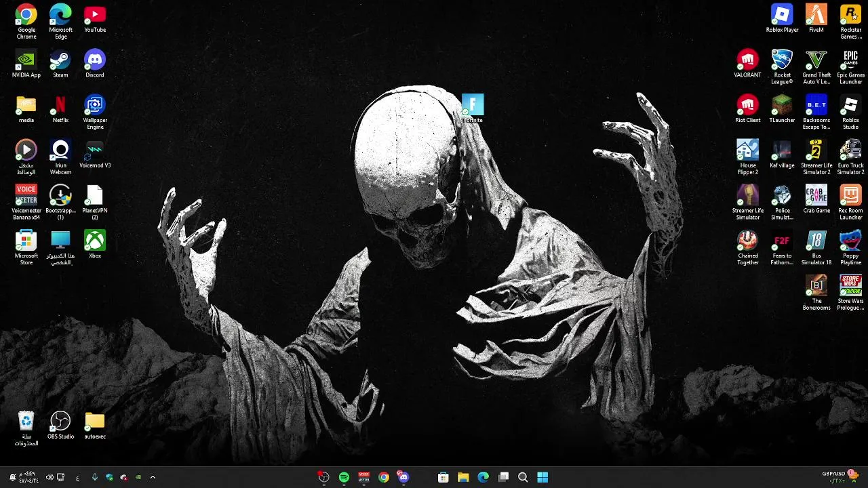Image resolution: width=868 pixels, height=488 pixels.
Task: Select the TLauncher desktop icon
Action: (782, 109)
